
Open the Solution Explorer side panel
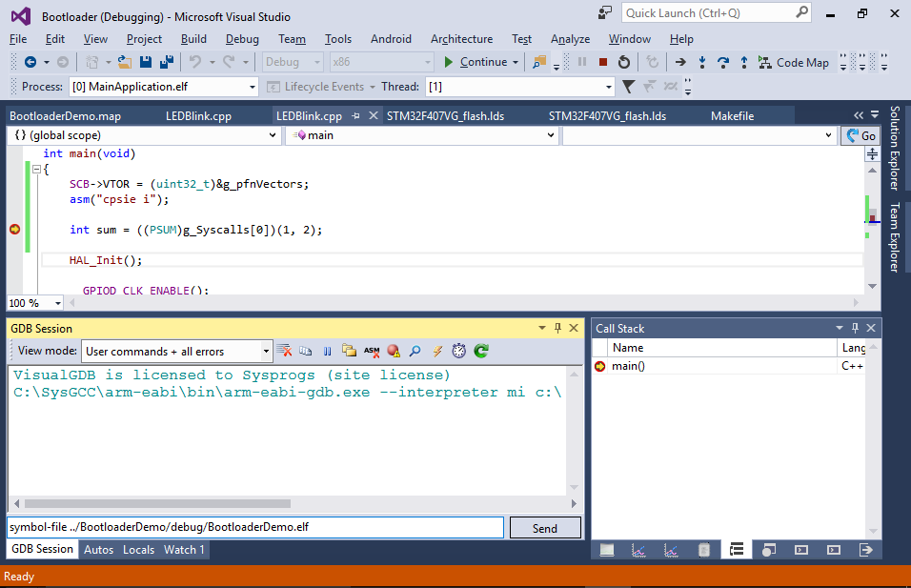pos(896,148)
